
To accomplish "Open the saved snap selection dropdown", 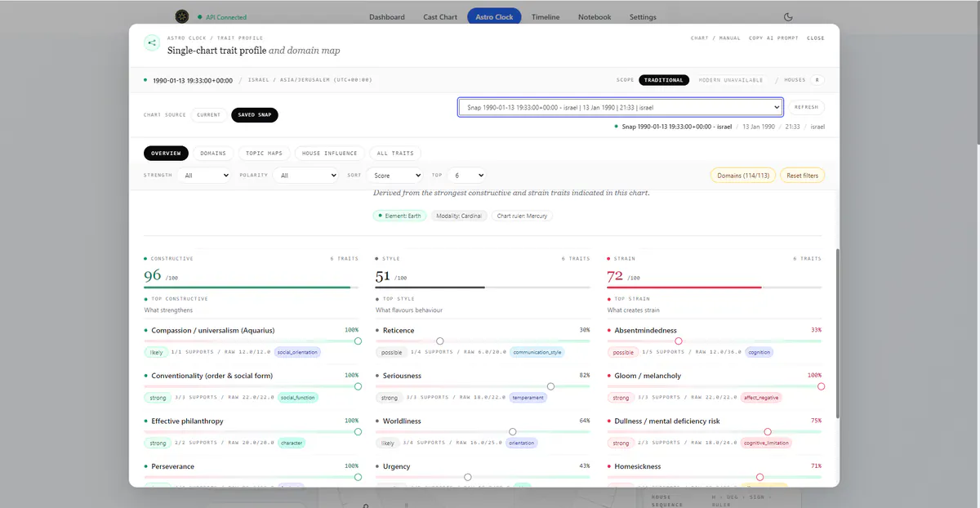I will [621, 107].
